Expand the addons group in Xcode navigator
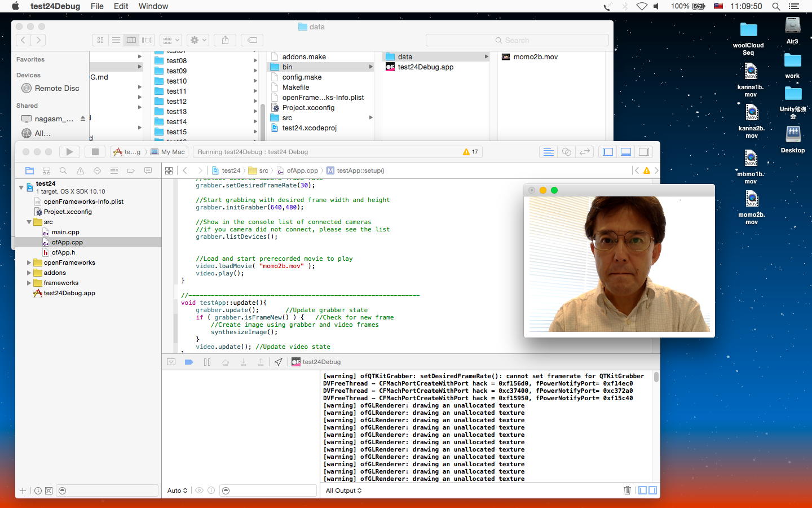812x508 pixels. (29, 273)
